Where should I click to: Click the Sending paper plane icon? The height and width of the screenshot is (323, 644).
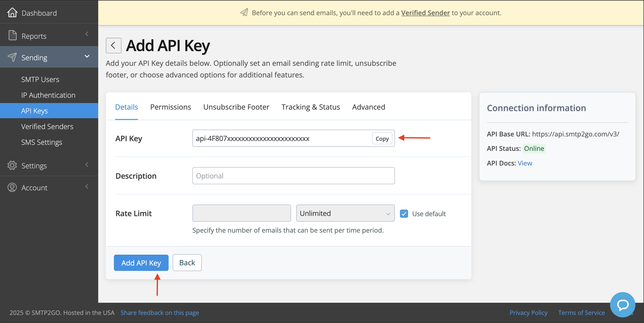(x=12, y=57)
